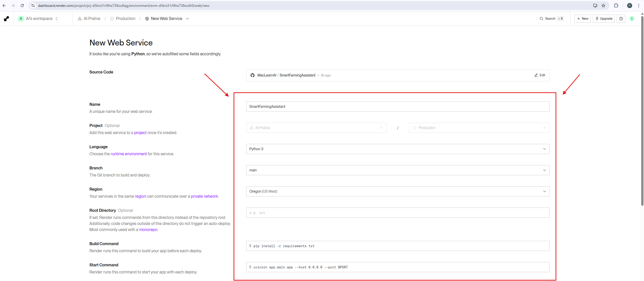
Task: Bookmark this page with star icon
Action: click(603, 6)
